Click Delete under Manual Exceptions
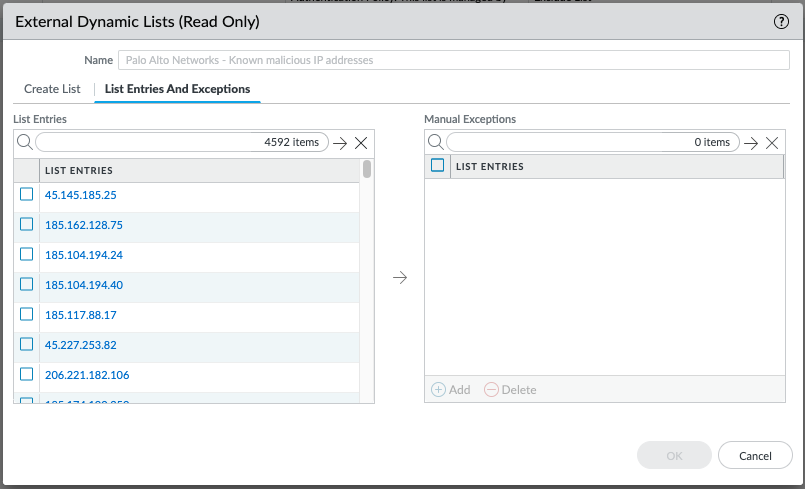Screen dimensions: 805x489 pos(510,389)
